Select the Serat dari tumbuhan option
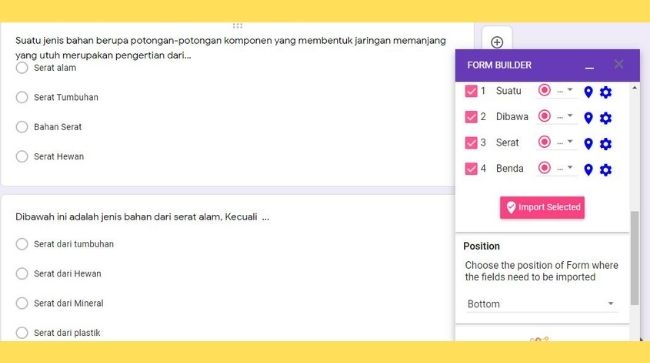 (22, 244)
